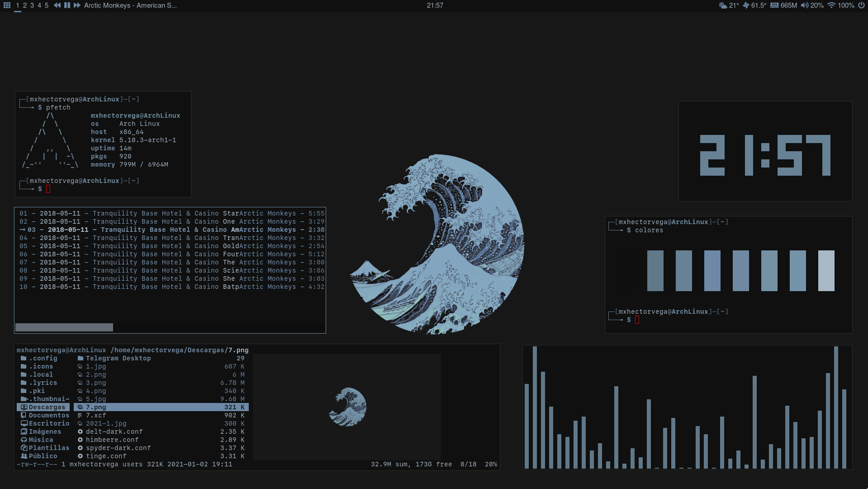Click the third blue color swatch
Image resolution: width=868 pixels, height=489 pixels.
click(712, 271)
